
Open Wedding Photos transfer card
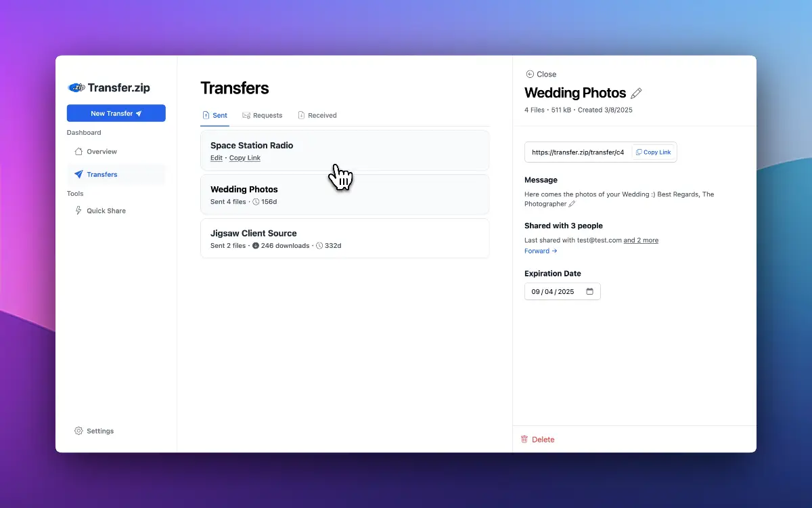coord(344,194)
